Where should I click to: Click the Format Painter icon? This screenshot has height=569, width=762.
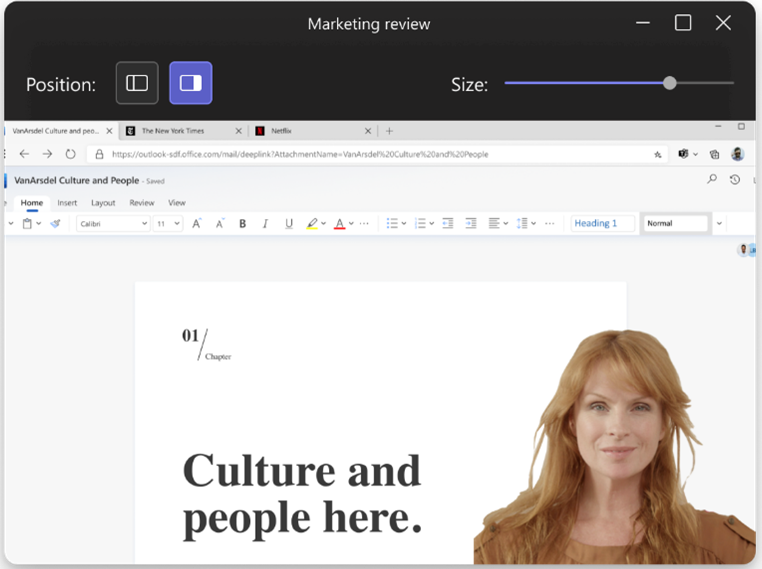56,224
